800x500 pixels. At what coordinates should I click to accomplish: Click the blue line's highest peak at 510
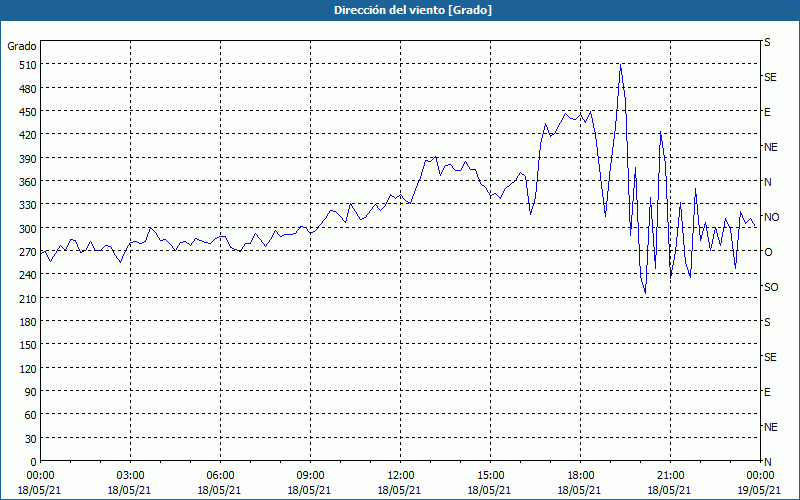click(x=620, y=65)
